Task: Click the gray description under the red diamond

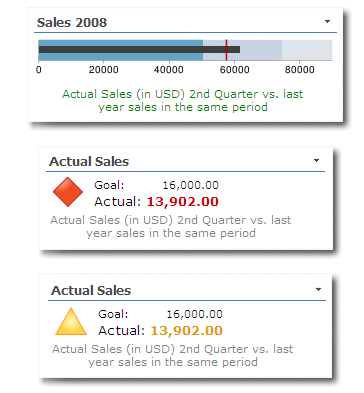Action: pyautogui.click(x=171, y=227)
